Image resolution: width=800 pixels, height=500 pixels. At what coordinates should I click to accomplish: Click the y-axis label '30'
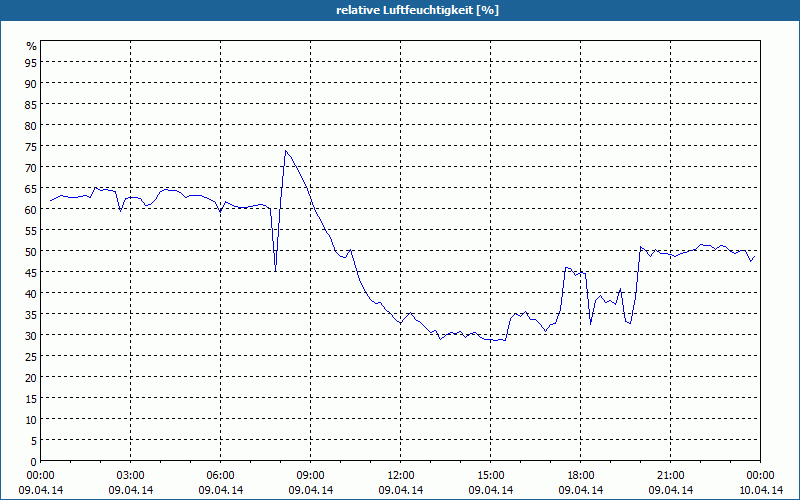(x=31, y=336)
